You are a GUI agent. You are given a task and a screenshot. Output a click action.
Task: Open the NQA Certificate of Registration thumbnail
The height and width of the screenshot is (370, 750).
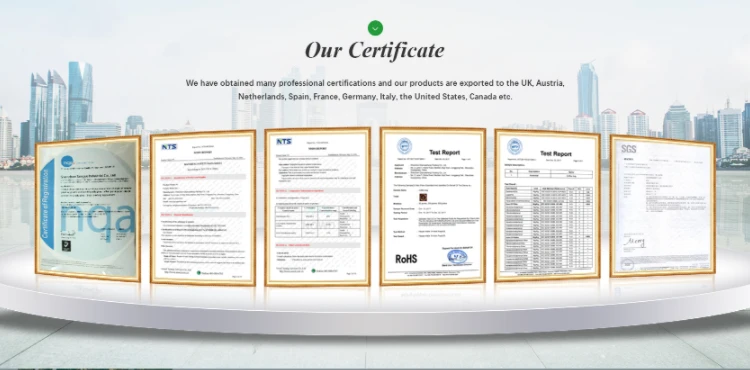[88, 208]
